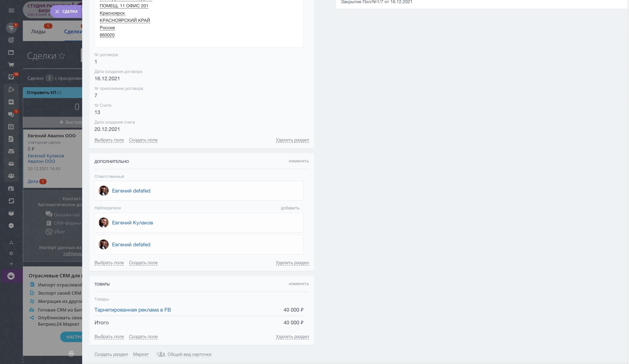Open the mail envelope sidebar icon
The image size is (629, 364).
(x=11, y=164)
